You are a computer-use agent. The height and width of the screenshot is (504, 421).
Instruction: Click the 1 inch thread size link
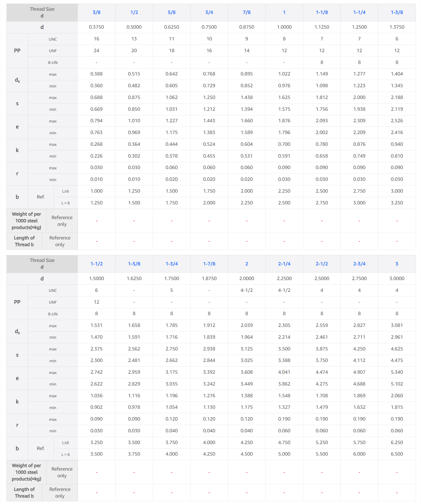284,12
